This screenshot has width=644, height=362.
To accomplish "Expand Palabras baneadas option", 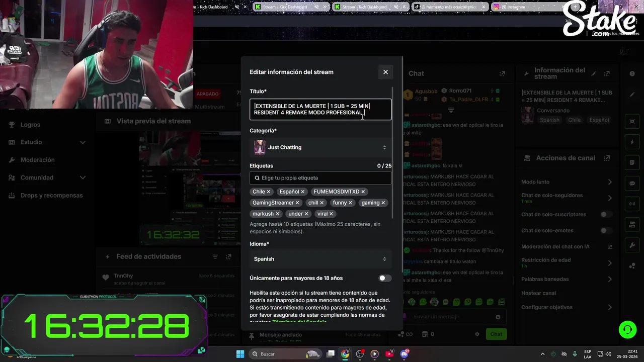I will coord(610,279).
